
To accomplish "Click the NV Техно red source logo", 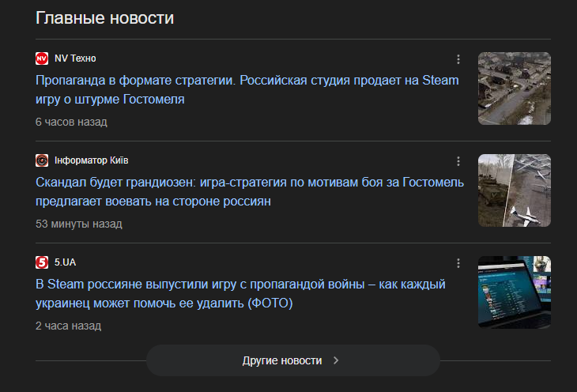I will [42, 58].
